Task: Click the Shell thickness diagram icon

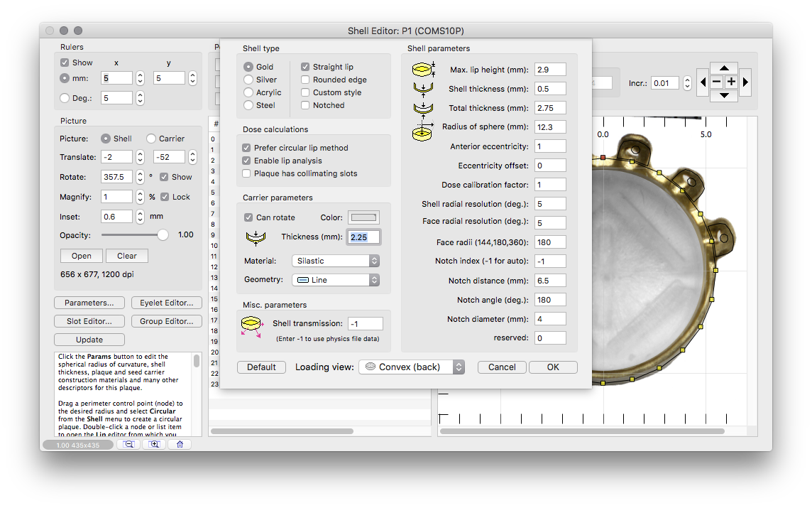Action: coord(423,89)
